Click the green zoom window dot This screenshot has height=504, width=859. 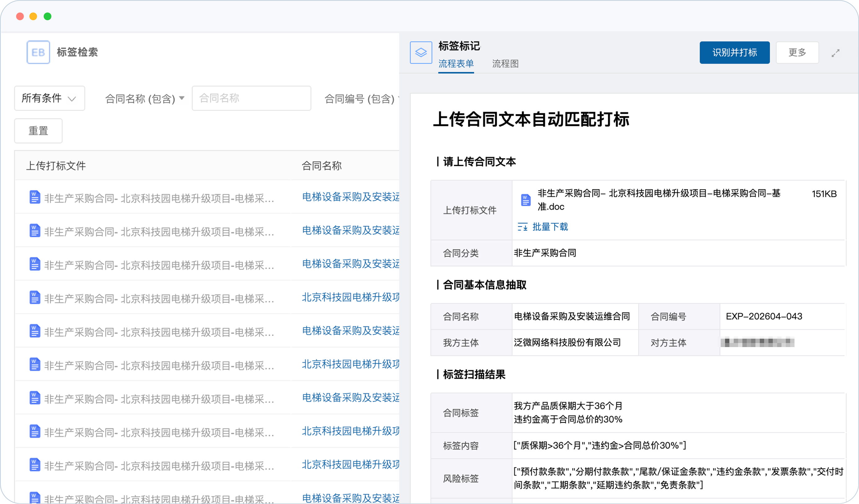[x=47, y=16]
